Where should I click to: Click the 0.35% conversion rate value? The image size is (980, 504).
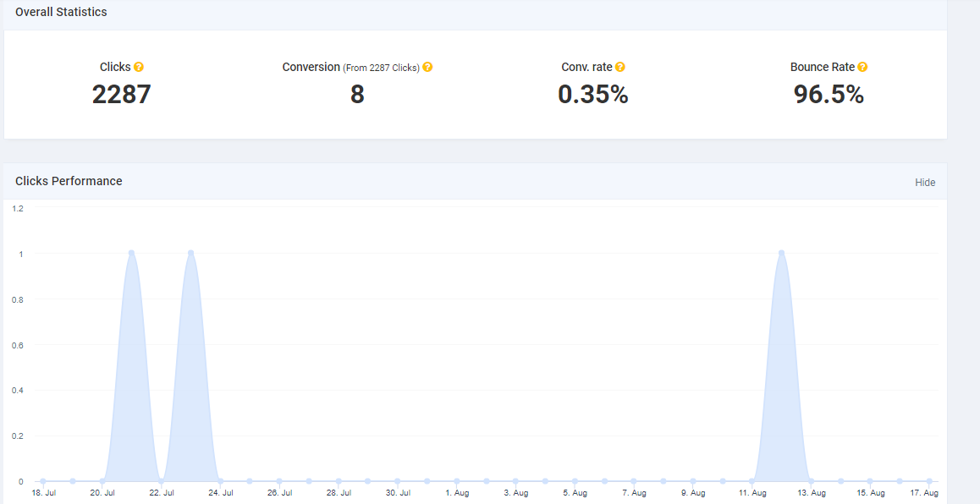(592, 95)
